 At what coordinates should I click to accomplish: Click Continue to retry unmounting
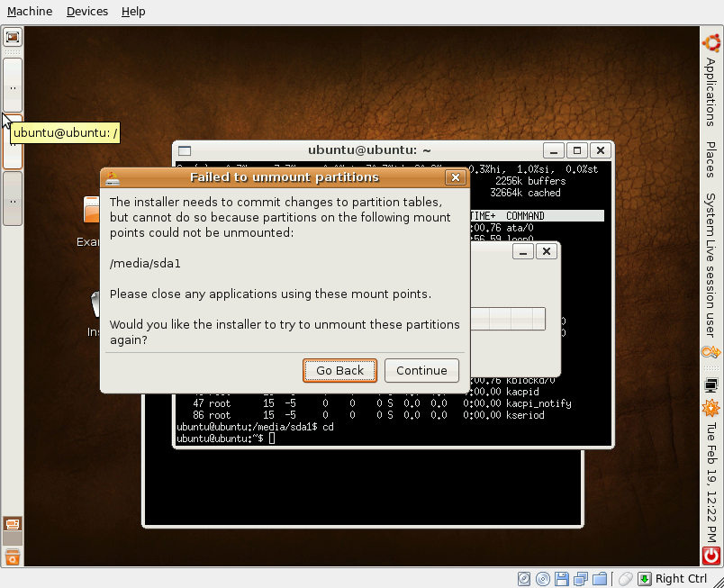421,370
